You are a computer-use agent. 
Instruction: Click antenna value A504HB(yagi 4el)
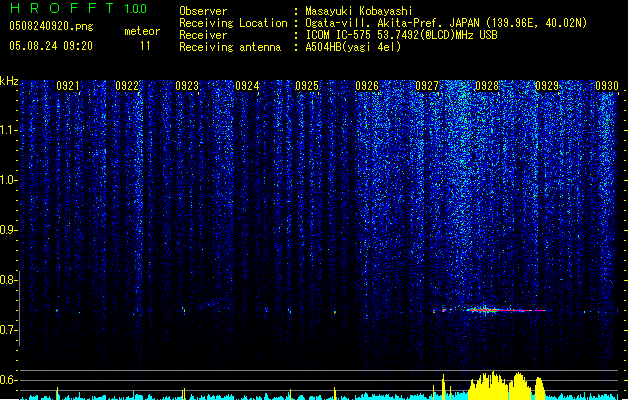tap(353, 47)
